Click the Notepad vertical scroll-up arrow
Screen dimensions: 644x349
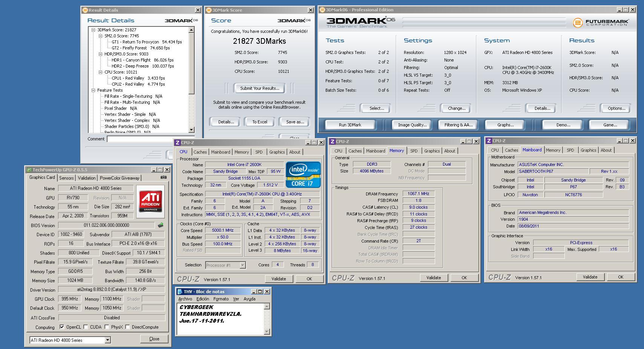click(x=267, y=306)
